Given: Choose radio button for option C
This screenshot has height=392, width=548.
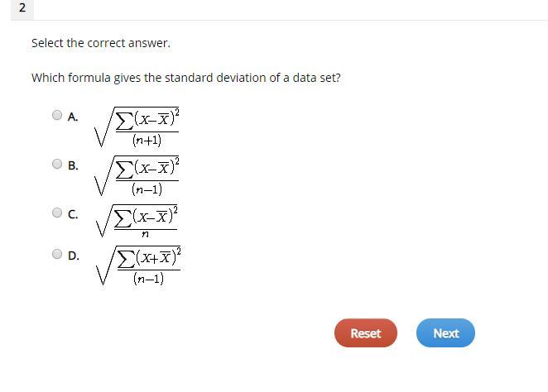Looking at the screenshot, I should point(57,213).
